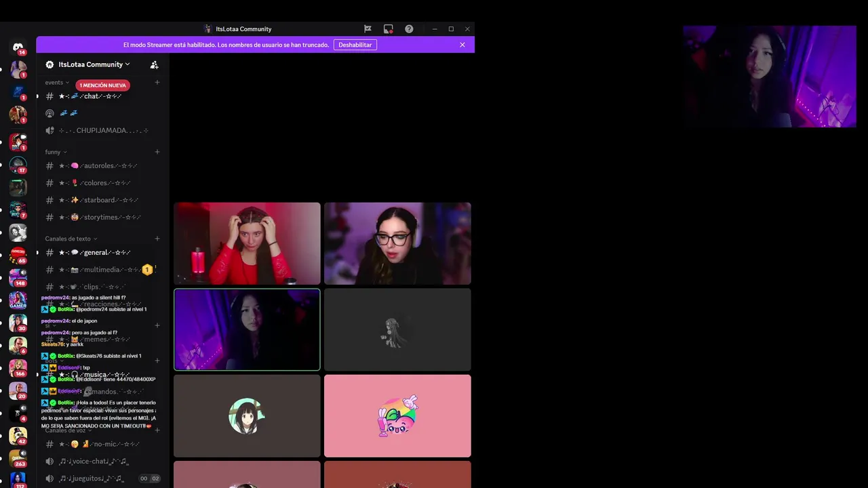Collapse the Canales de texto category
Screen dimensions: 868x488
click(x=71, y=239)
